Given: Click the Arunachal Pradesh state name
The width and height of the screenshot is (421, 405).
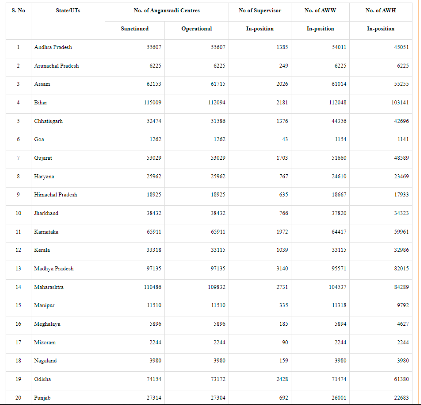Looking at the screenshot, I should 56,66.
